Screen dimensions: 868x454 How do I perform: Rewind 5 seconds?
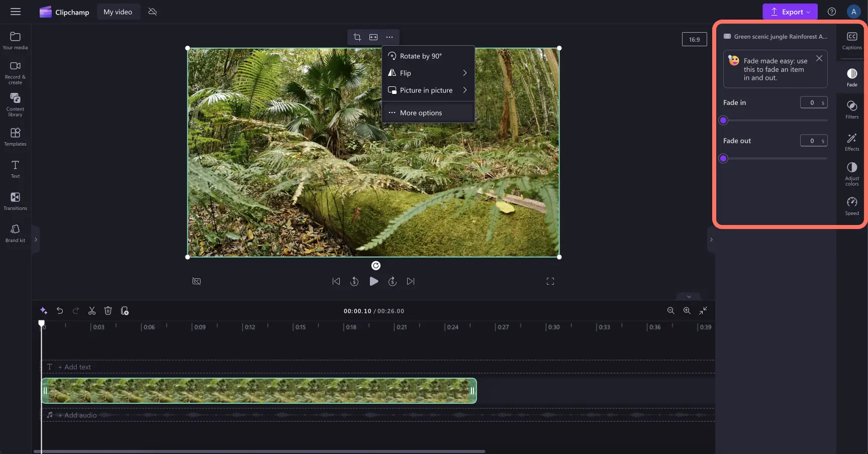pos(354,281)
